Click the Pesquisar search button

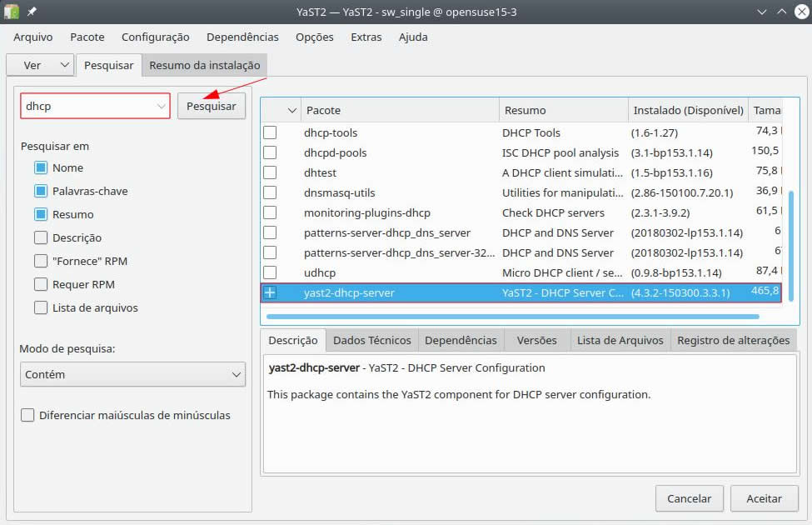[211, 106]
